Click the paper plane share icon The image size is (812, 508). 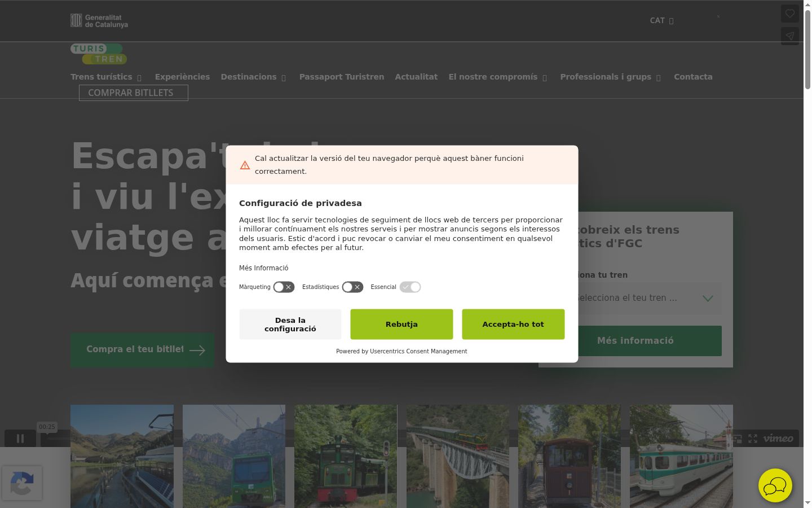tap(790, 36)
